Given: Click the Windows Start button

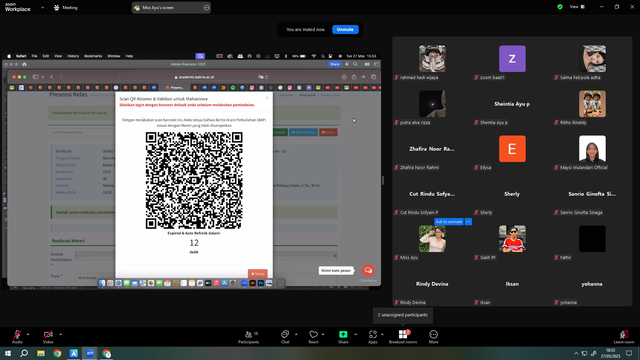Looking at the screenshot, I should pos(8,353).
